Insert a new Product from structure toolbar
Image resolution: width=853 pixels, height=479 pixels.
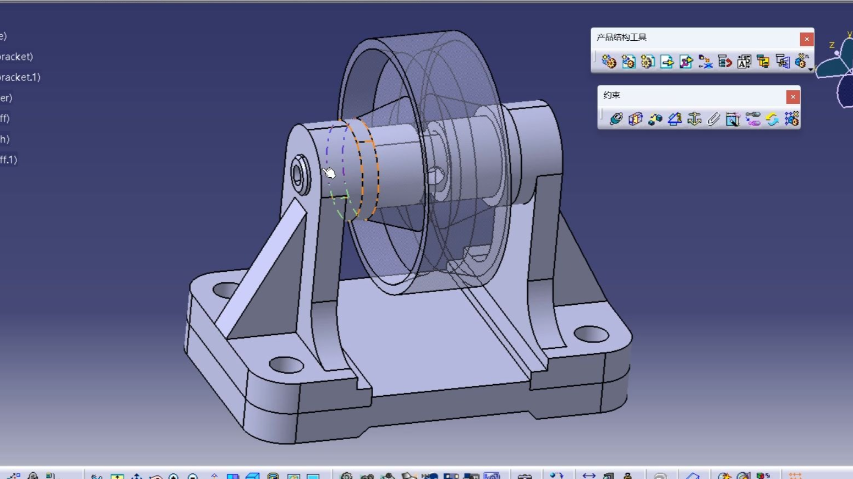point(628,61)
